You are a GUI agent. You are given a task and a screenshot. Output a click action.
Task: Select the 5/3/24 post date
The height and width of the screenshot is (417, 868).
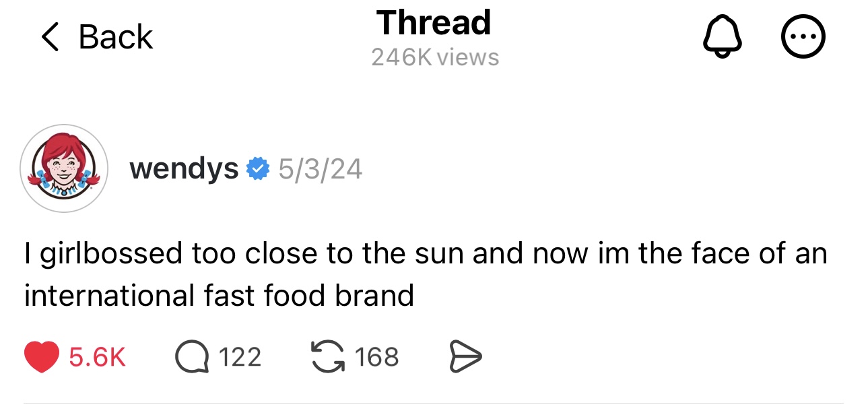click(320, 168)
